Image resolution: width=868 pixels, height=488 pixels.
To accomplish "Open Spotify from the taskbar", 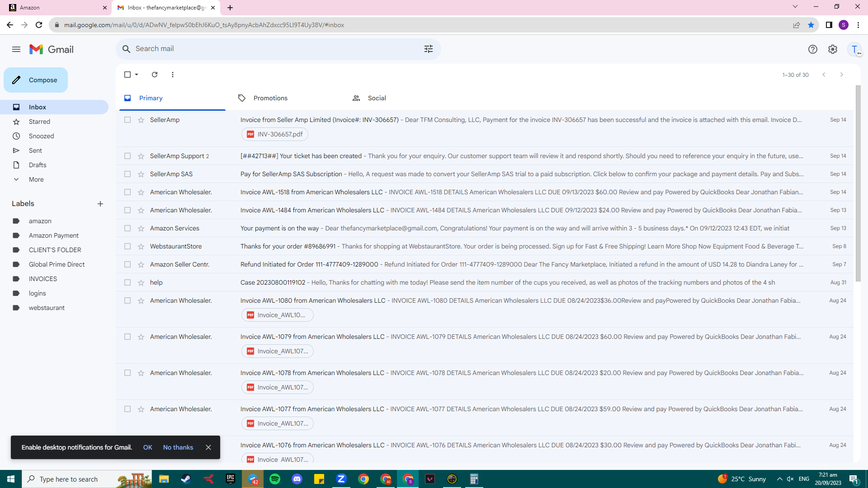I will [x=275, y=479].
